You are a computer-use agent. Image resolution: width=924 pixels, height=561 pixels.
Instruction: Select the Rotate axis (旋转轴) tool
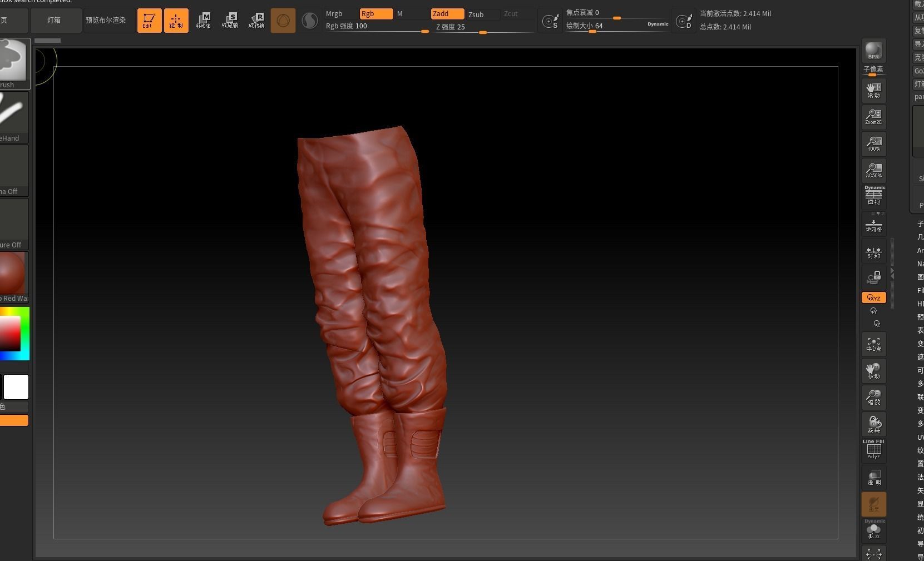256,21
